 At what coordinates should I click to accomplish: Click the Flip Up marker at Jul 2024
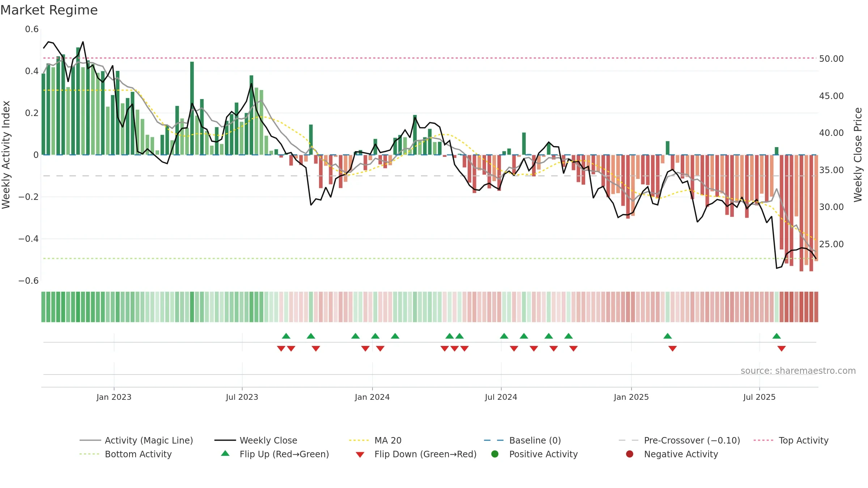[x=504, y=336]
